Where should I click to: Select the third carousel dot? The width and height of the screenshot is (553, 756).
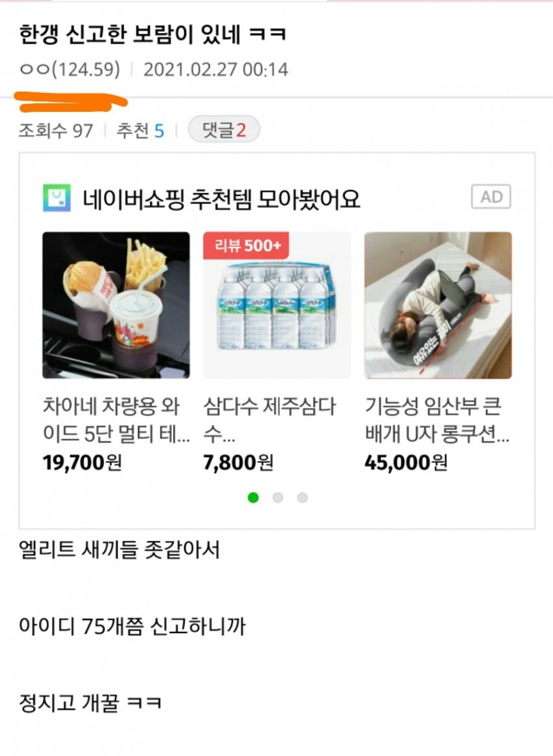click(303, 497)
